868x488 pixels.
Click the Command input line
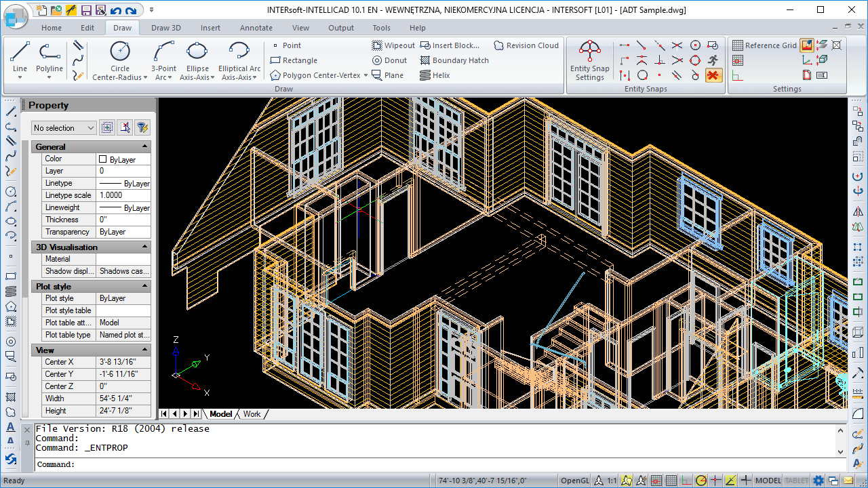434,464
